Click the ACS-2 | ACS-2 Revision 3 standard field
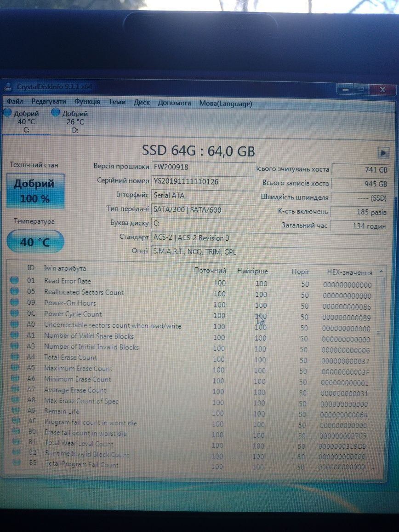 (x=269, y=238)
